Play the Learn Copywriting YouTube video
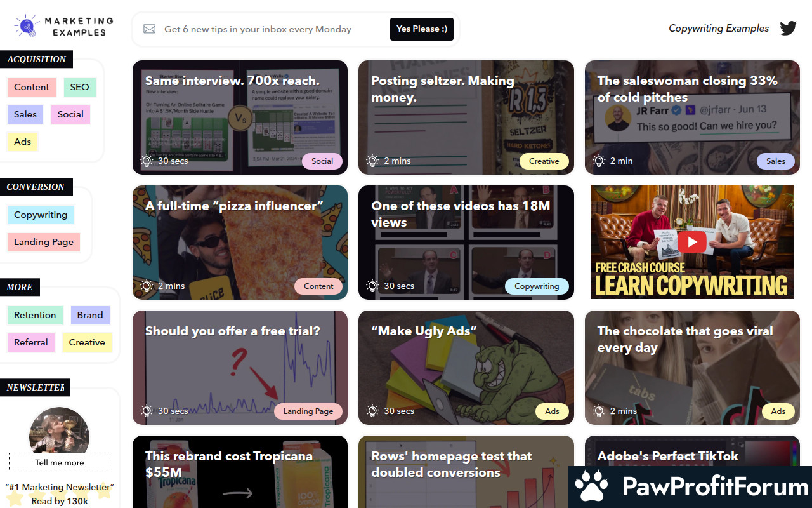 [691, 241]
